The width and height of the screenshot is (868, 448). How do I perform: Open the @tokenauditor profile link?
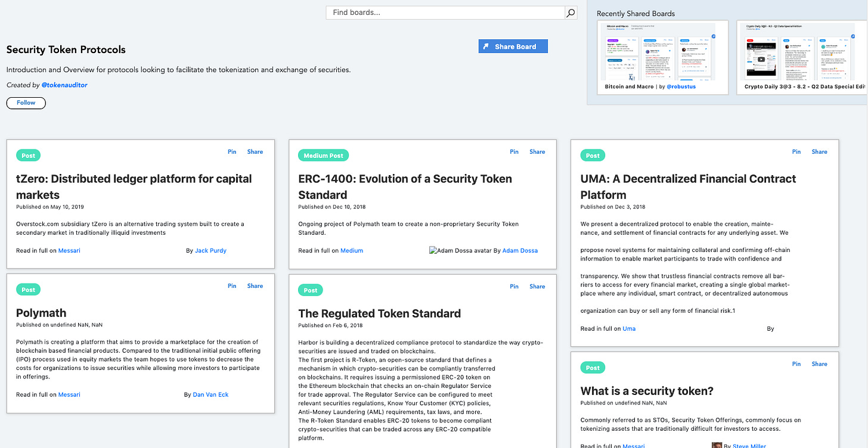pyautogui.click(x=64, y=85)
